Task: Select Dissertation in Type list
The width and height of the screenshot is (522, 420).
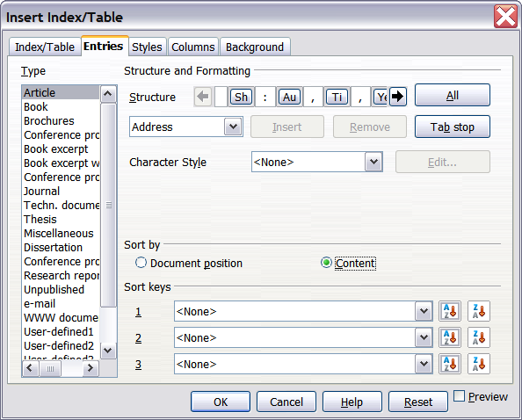Action: click(x=61, y=248)
